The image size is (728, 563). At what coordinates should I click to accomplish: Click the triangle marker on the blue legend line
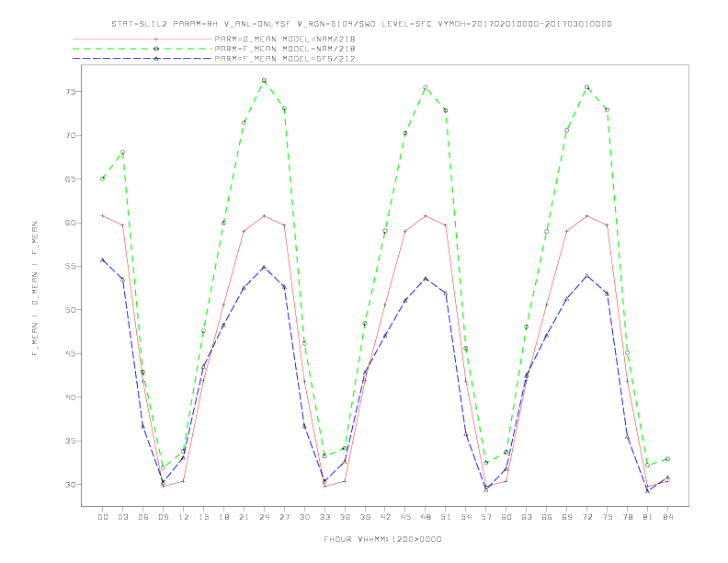coord(156,59)
